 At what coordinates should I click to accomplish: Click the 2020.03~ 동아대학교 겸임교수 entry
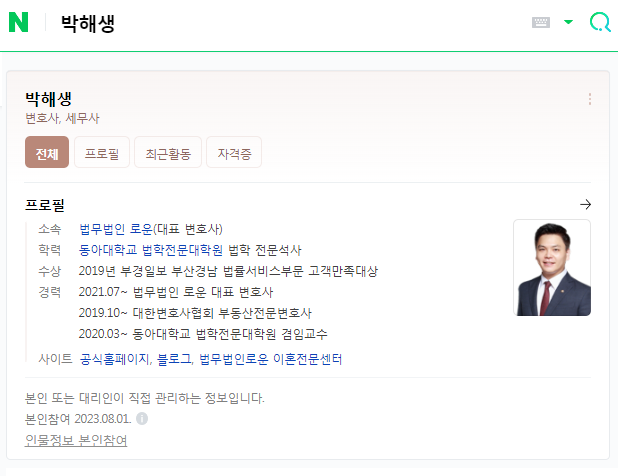(x=203, y=334)
